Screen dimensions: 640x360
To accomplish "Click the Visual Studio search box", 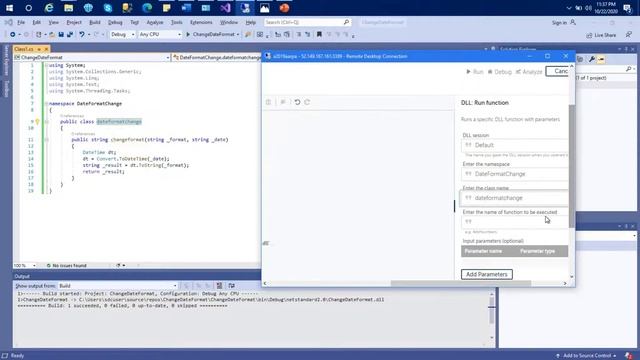I will coord(307,22).
